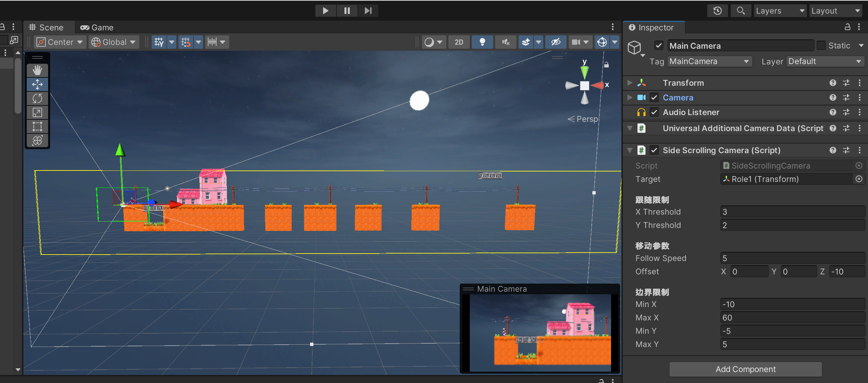The height and width of the screenshot is (383, 868).
Task: Open the MainCamera Tag dropdown
Action: [709, 61]
